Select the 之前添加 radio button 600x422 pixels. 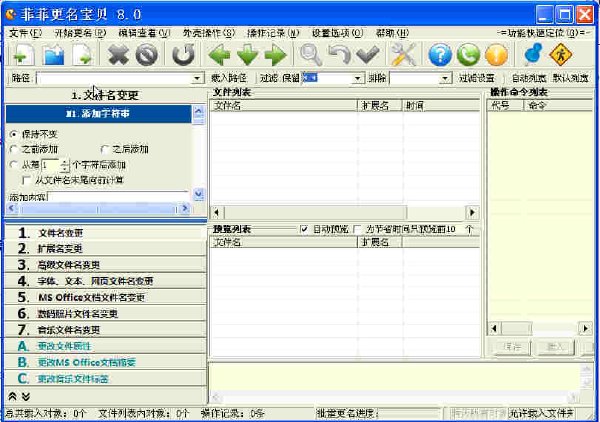click(x=14, y=149)
